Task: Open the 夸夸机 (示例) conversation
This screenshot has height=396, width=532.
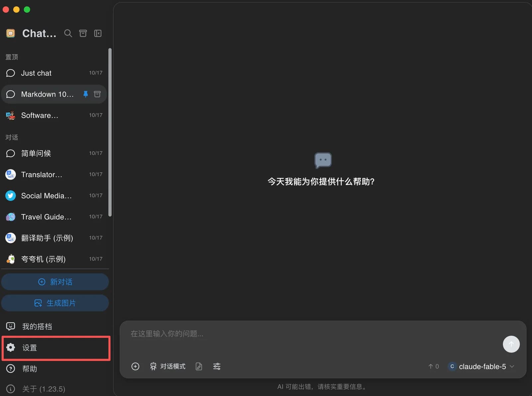Action: [54, 259]
